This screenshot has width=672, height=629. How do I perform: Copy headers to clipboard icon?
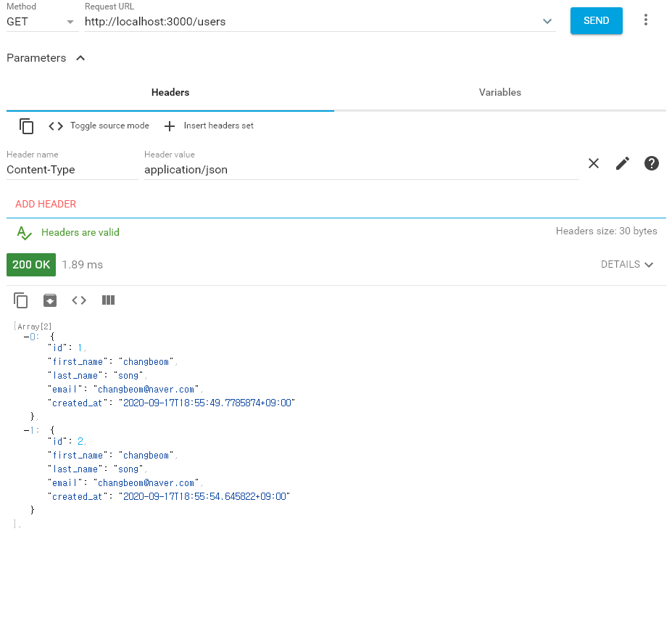point(26,126)
